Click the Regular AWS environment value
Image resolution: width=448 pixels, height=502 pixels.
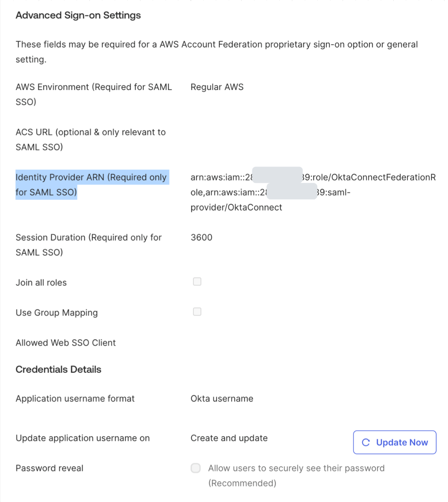tap(217, 87)
